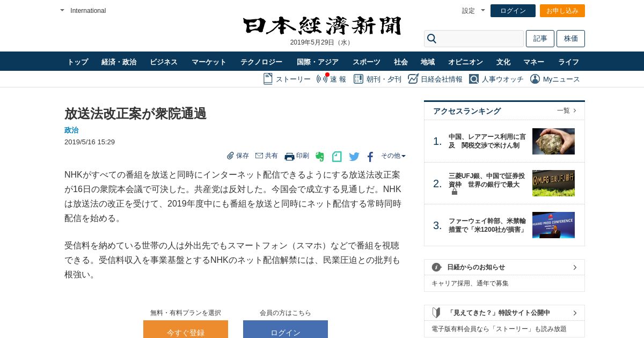Open the アクセスランキング 一覧 list
The width and height of the screenshot is (644, 338).
point(567,111)
